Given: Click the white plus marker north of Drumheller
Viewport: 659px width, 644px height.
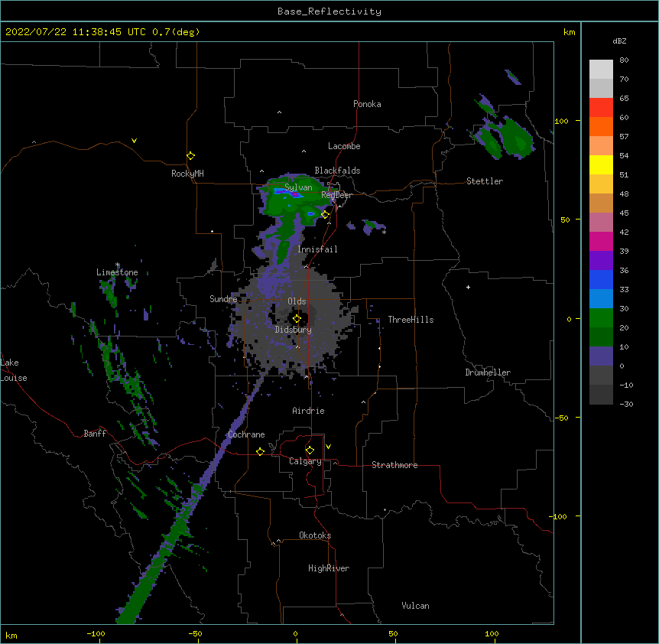Looking at the screenshot, I should (468, 287).
